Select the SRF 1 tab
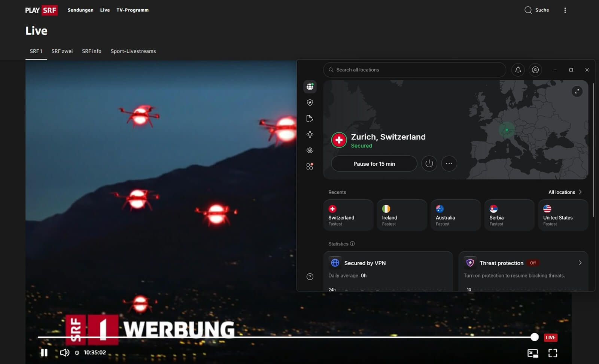The width and height of the screenshot is (599, 364). pos(36,51)
